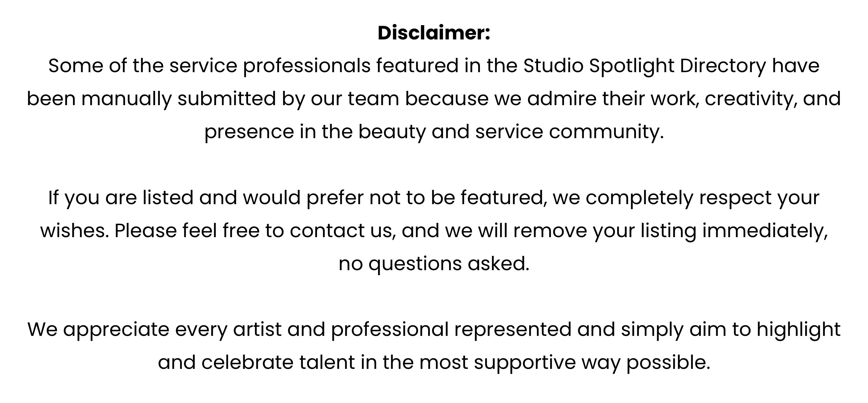Click the line starting 'Some of the service'

point(434,66)
